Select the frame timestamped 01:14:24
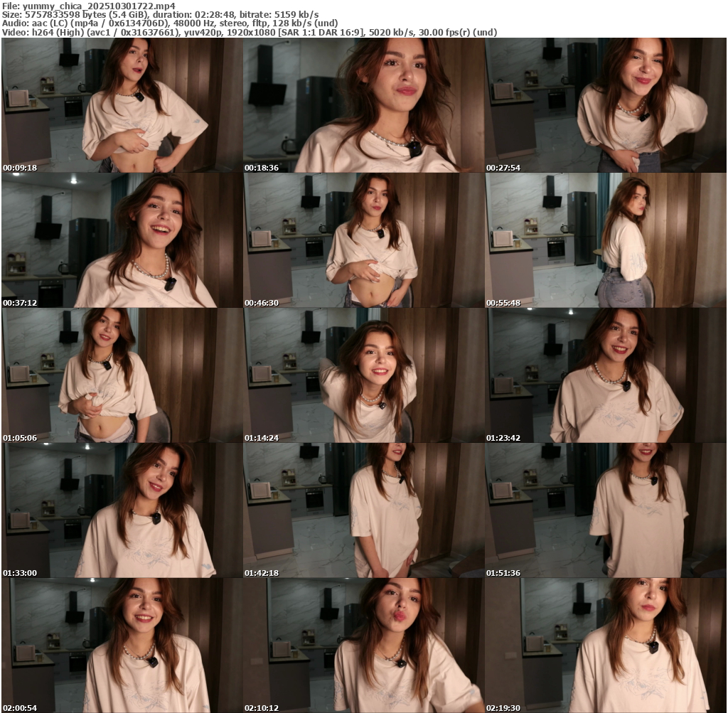728x713 pixels. click(x=363, y=375)
